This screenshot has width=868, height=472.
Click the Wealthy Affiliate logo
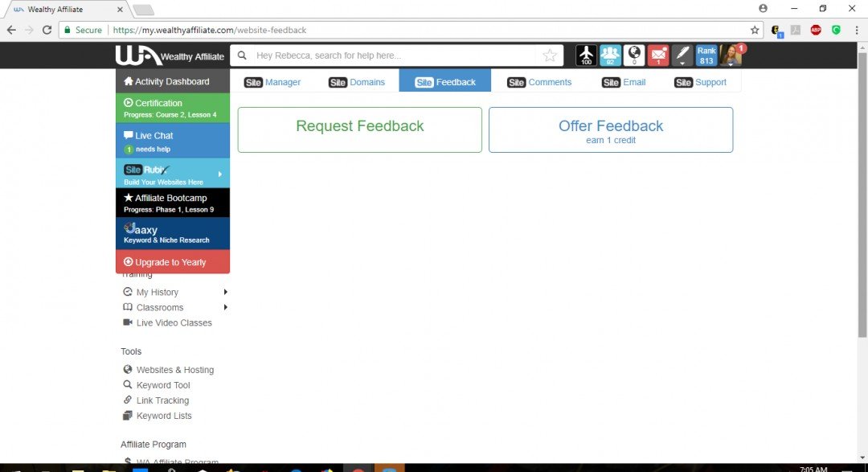click(x=170, y=55)
